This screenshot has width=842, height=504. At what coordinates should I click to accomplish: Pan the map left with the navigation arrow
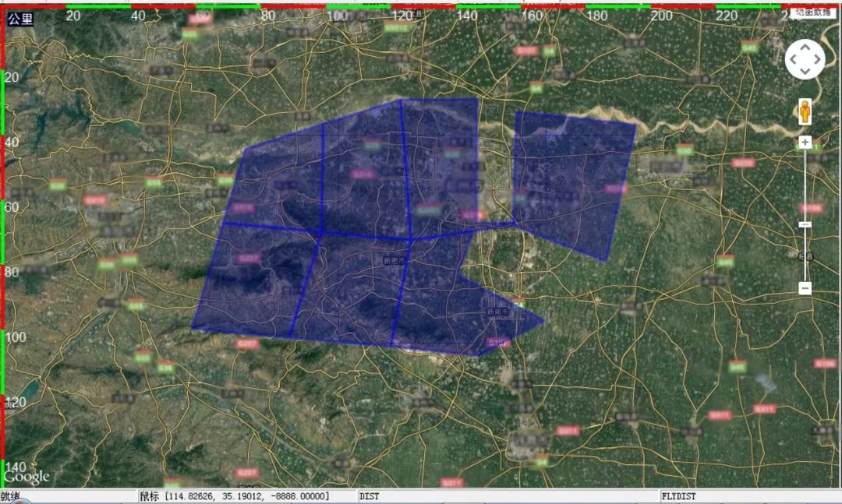coord(793,60)
